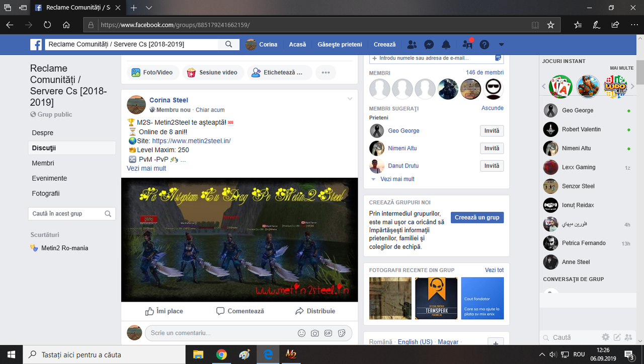Click Creează in top bar

click(x=384, y=44)
